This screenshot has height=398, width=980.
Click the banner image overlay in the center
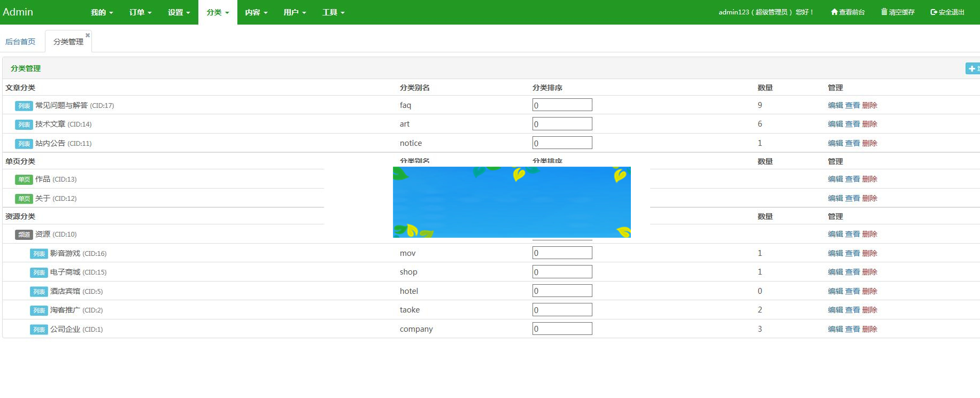click(x=512, y=202)
